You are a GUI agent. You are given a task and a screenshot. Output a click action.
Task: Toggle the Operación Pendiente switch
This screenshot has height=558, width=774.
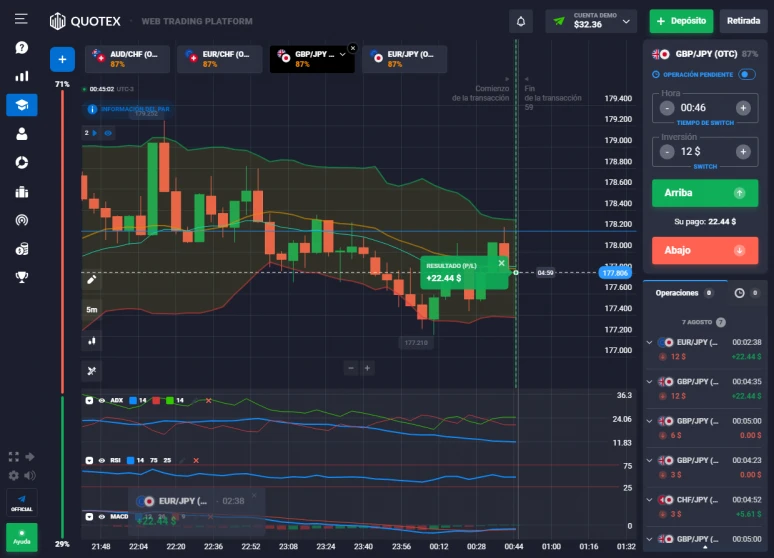(746, 75)
